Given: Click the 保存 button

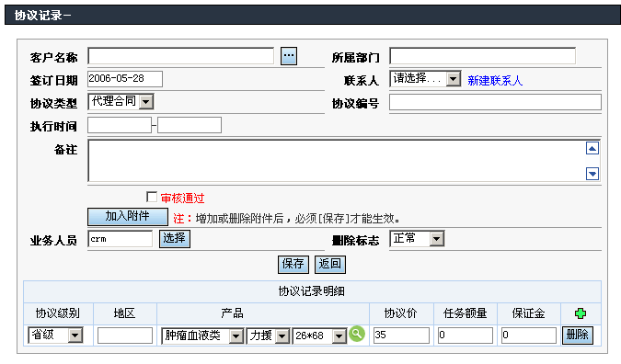Looking at the screenshot, I should pyautogui.click(x=293, y=264).
